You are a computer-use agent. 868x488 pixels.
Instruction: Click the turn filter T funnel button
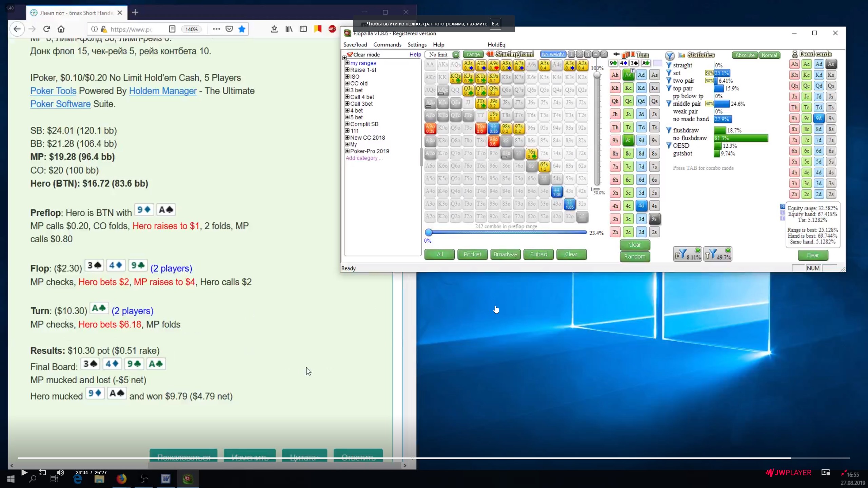click(x=717, y=254)
